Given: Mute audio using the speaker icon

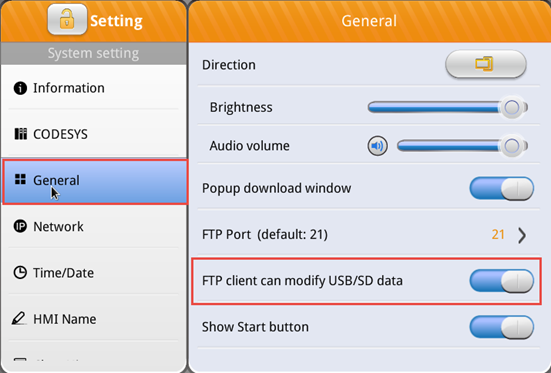Looking at the screenshot, I should pos(377,146).
